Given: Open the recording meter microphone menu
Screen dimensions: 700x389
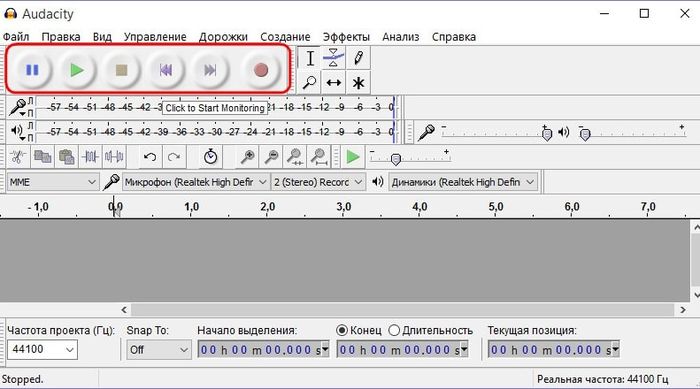Looking at the screenshot, I should coord(18,107).
